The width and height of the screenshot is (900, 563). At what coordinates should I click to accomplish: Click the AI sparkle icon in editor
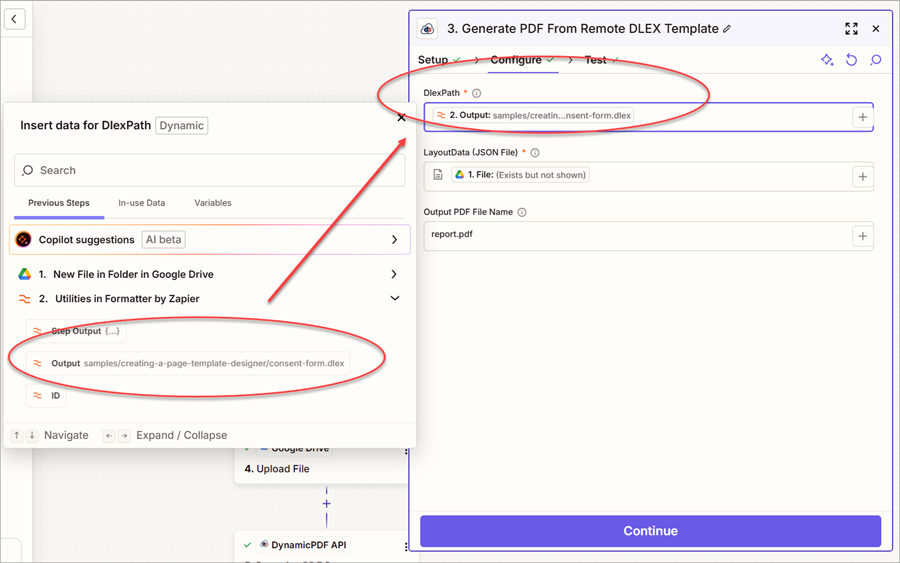pyautogui.click(x=827, y=60)
